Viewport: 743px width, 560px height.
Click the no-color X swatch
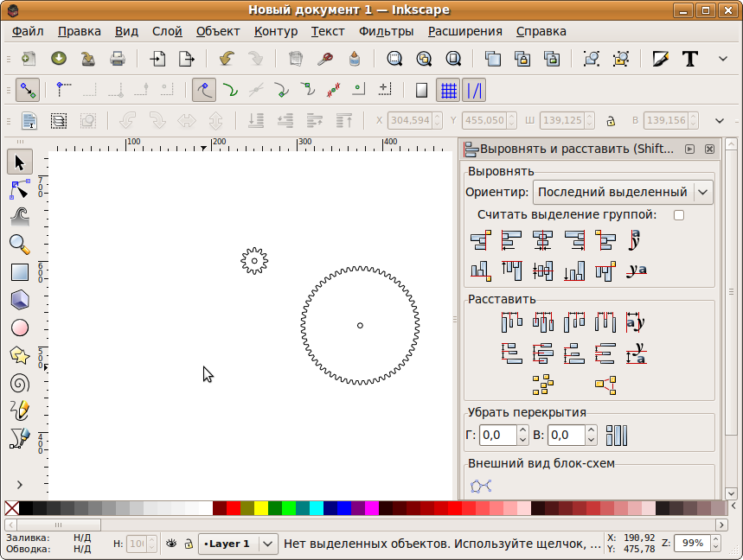[12, 508]
